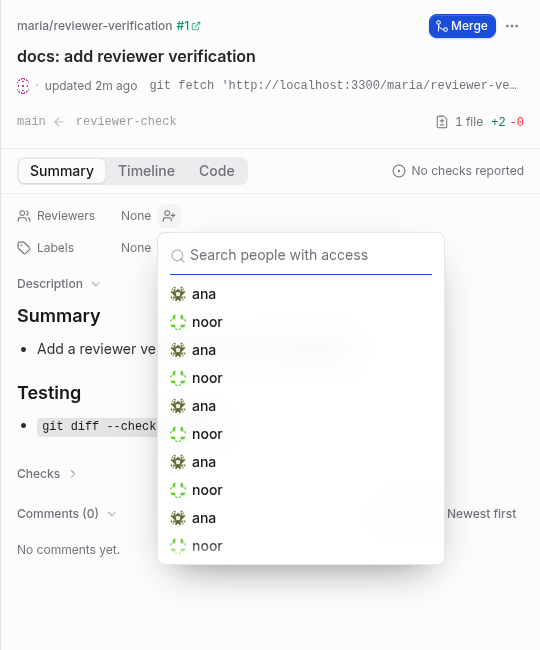Switch to the Timeline tab
The width and height of the screenshot is (540, 650).
pyautogui.click(x=147, y=171)
